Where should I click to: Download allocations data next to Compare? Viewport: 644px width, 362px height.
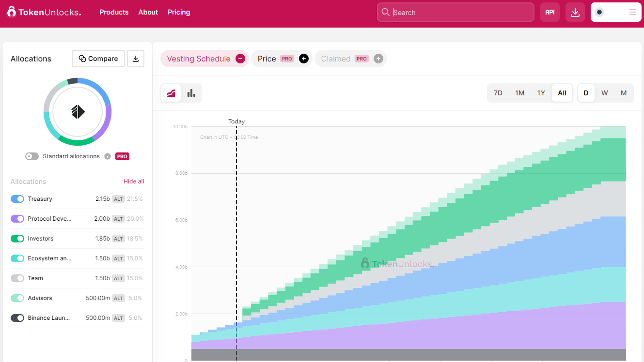point(136,59)
